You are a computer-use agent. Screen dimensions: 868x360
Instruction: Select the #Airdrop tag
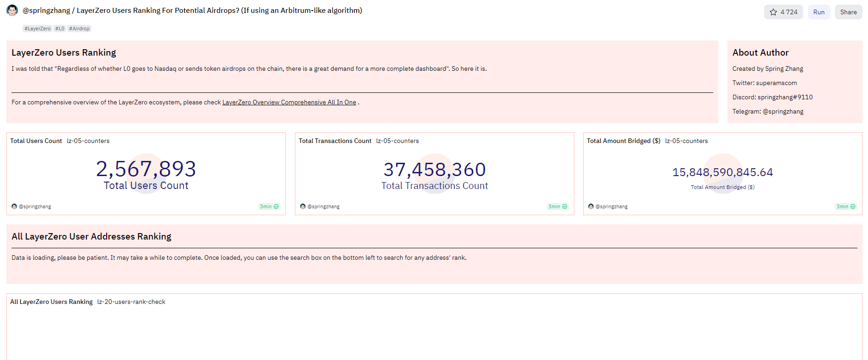79,29
